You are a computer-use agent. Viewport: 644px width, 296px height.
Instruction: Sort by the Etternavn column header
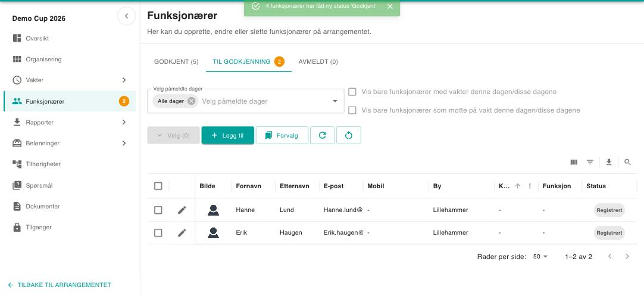tap(294, 186)
